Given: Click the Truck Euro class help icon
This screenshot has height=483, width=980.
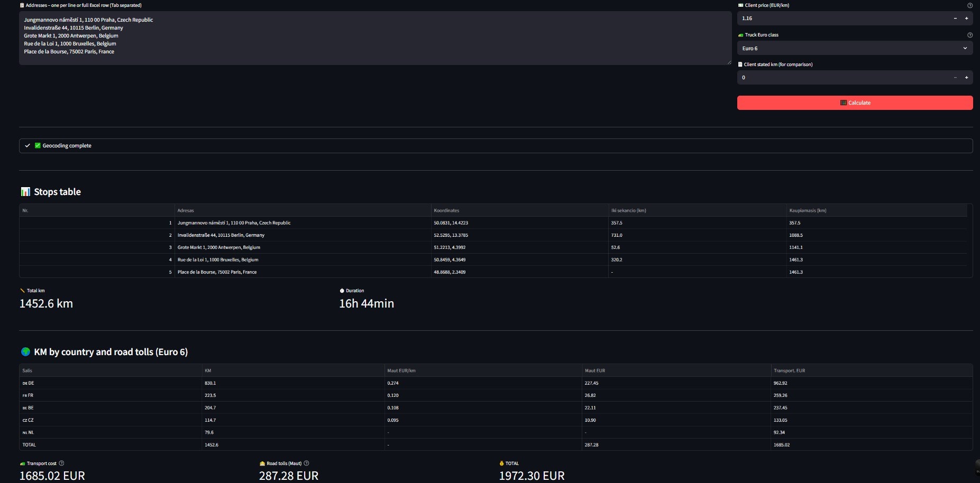Looking at the screenshot, I should click(969, 35).
